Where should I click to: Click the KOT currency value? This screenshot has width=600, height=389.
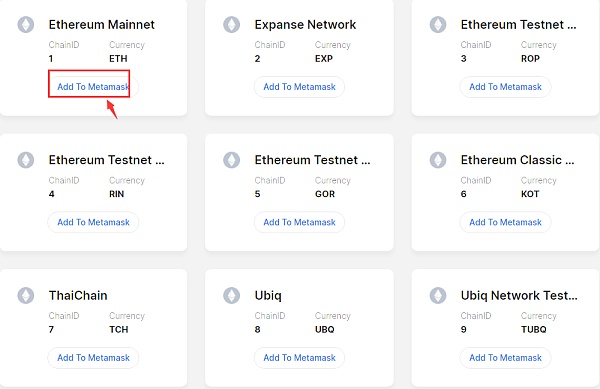coord(530,194)
